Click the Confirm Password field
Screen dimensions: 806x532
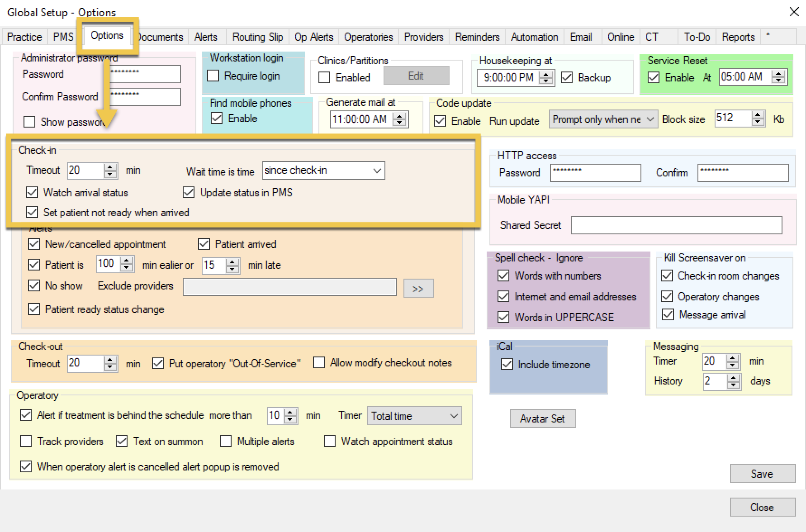tap(145, 97)
